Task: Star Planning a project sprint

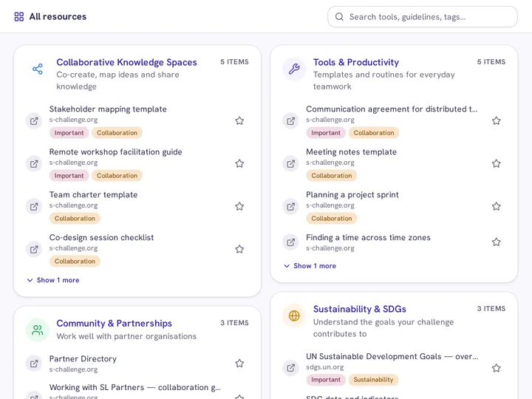Action: click(x=497, y=206)
